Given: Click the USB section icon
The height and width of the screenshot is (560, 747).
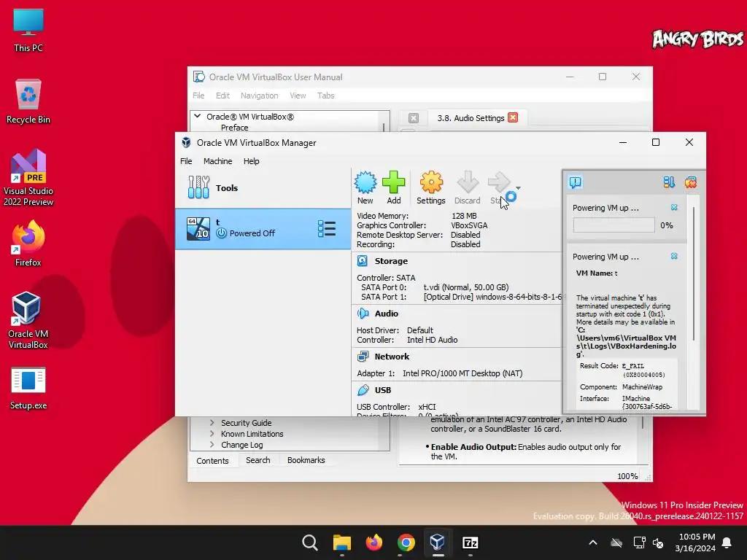Looking at the screenshot, I should coord(363,390).
